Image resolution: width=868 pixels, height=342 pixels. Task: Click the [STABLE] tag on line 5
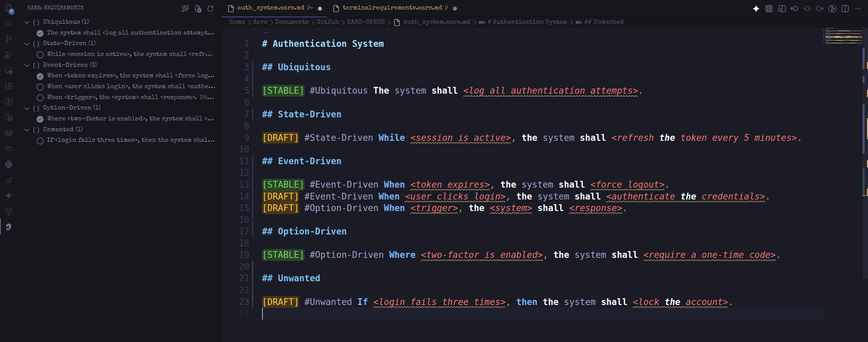[283, 91]
